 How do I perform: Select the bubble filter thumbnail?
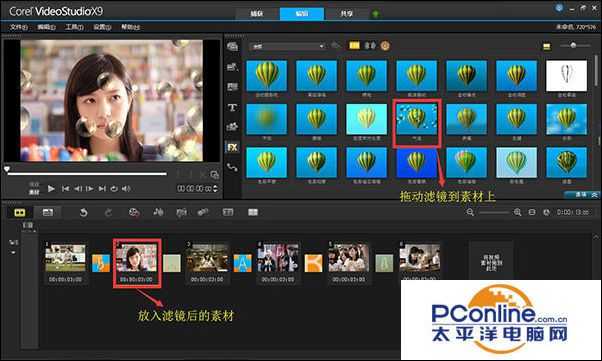416,119
